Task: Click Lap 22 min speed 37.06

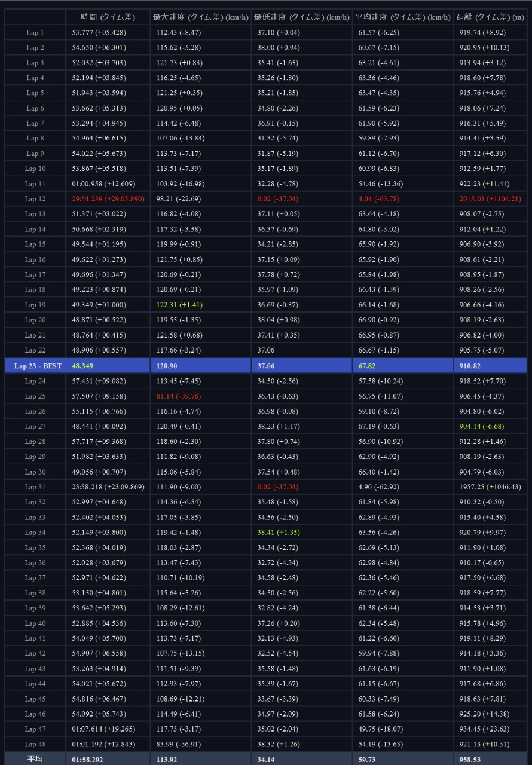Action: (266, 350)
